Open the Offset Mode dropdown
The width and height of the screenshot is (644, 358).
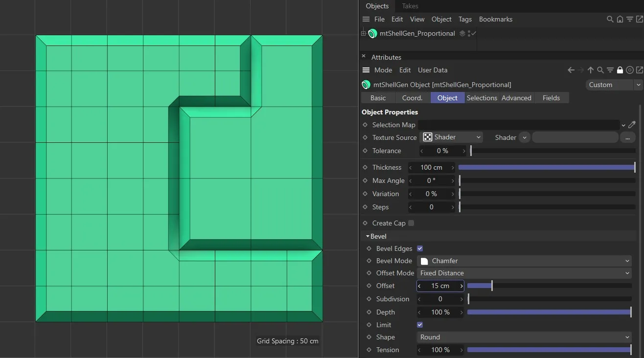(x=525, y=273)
